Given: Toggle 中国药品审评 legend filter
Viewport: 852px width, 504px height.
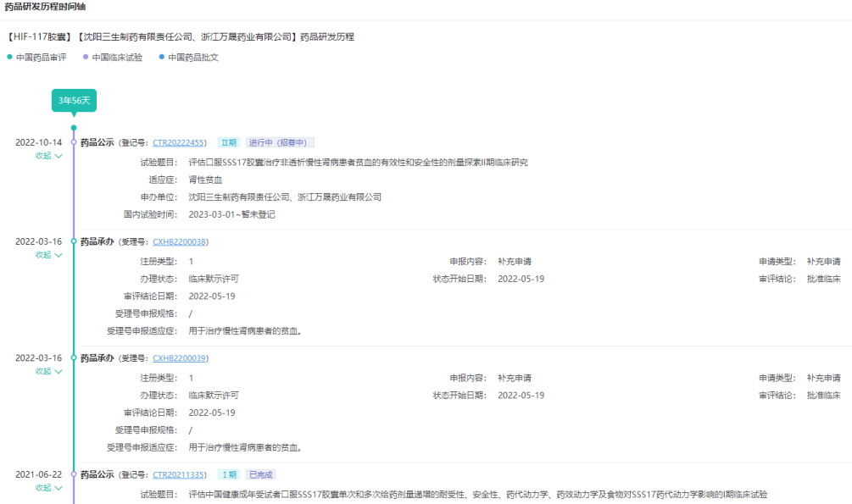Looking at the screenshot, I should [36, 57].
